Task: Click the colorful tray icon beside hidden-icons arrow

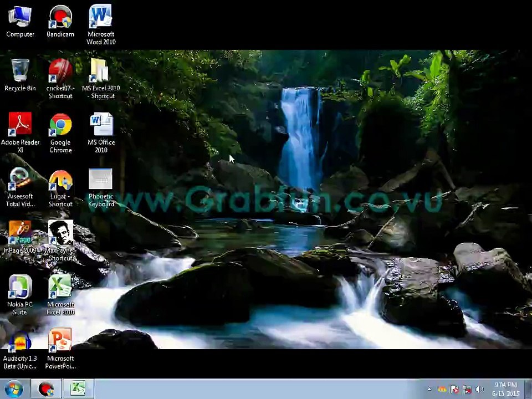Action: tap(442, 389)
